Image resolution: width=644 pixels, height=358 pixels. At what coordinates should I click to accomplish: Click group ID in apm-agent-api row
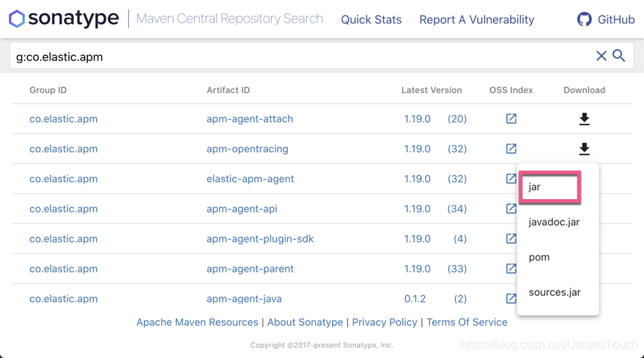click(63, 209)
